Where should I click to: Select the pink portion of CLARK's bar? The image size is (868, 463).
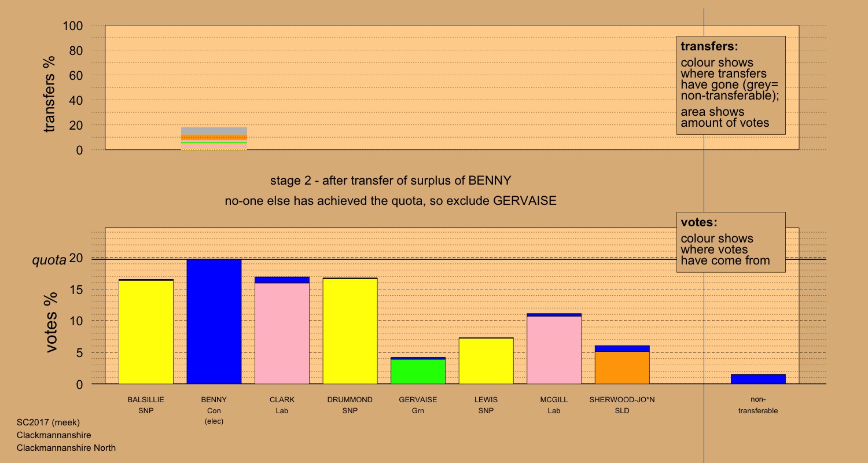[282, 333]
